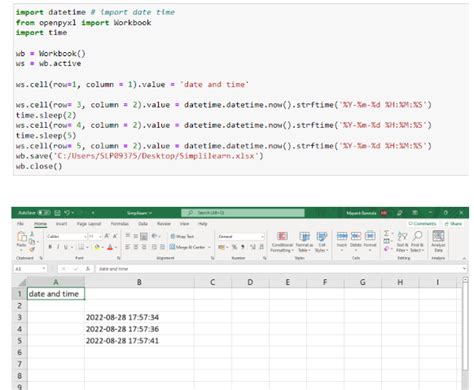Click the Name Box showing A1

point(29,269)
